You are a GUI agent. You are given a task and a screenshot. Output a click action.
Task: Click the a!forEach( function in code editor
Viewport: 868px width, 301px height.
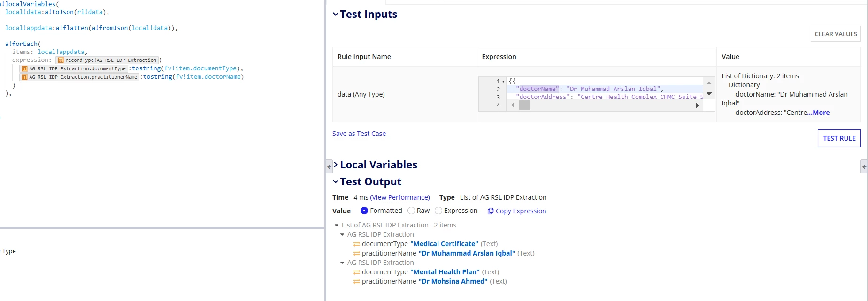tap(23, 44)
